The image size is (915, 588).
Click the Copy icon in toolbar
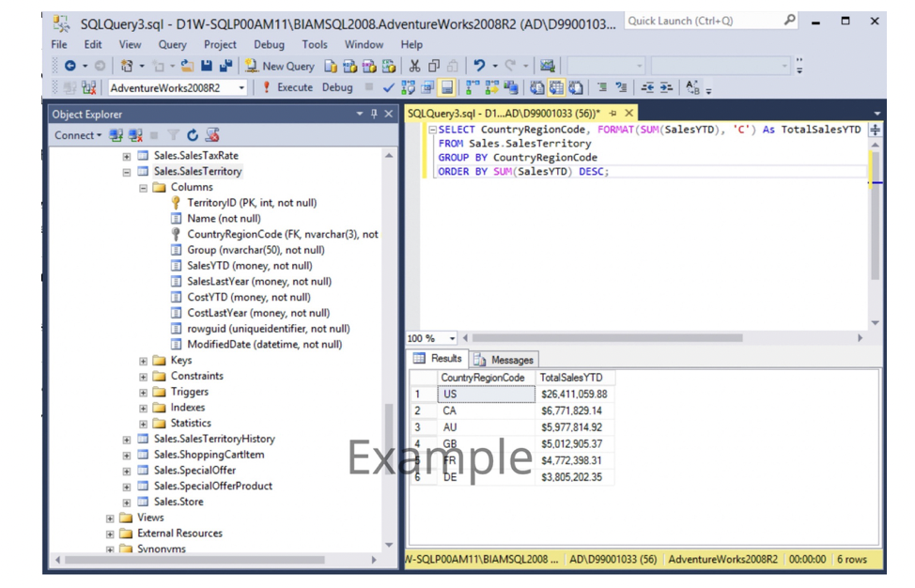434,66
